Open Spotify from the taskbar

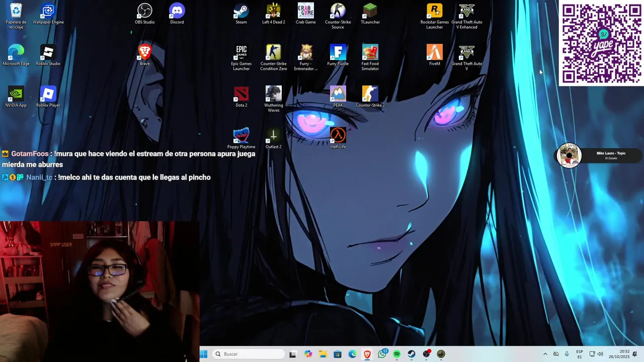click(x=397, y=354)
